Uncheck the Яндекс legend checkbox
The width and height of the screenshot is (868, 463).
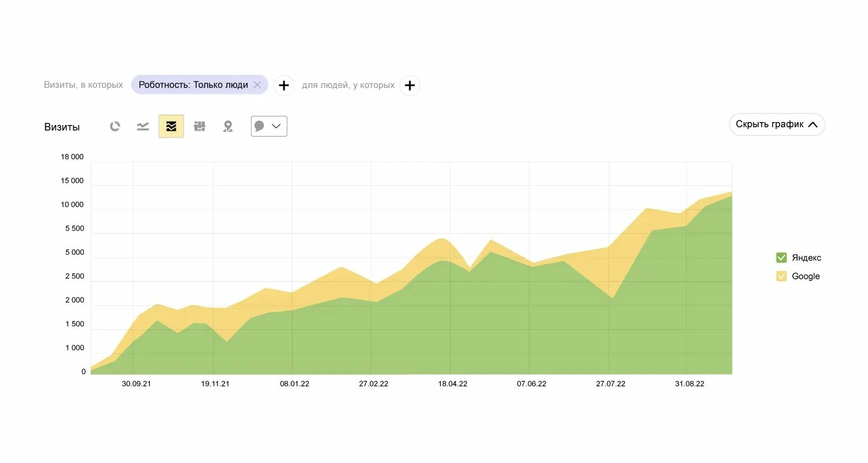coord(781,258)
